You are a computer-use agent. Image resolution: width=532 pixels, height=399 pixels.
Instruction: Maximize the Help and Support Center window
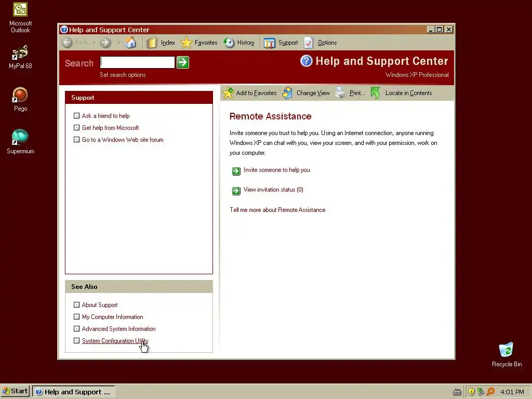coord(440,30)
